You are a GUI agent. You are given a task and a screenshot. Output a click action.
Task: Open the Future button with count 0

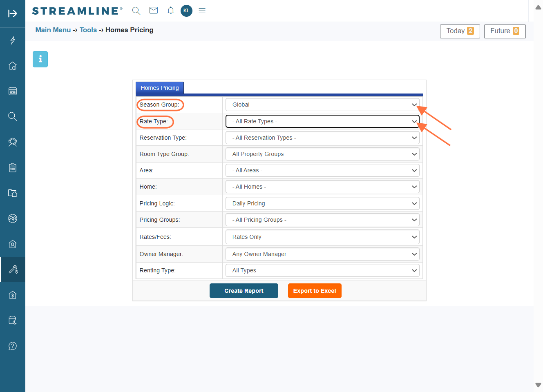[x=505, y=31]
